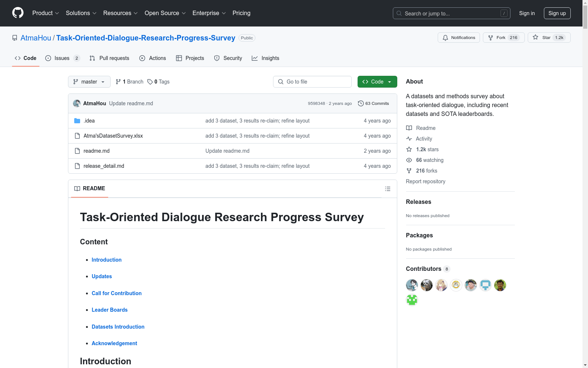Viewport: 588px width, 368px height.
Task: Click the forks icon in About
Action: click(x=409, y=171)
